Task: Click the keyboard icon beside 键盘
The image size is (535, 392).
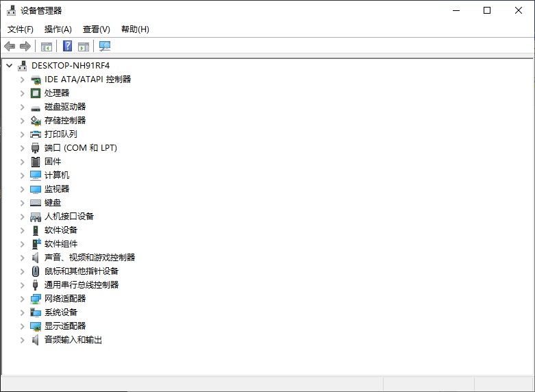Action: [36, 203]
